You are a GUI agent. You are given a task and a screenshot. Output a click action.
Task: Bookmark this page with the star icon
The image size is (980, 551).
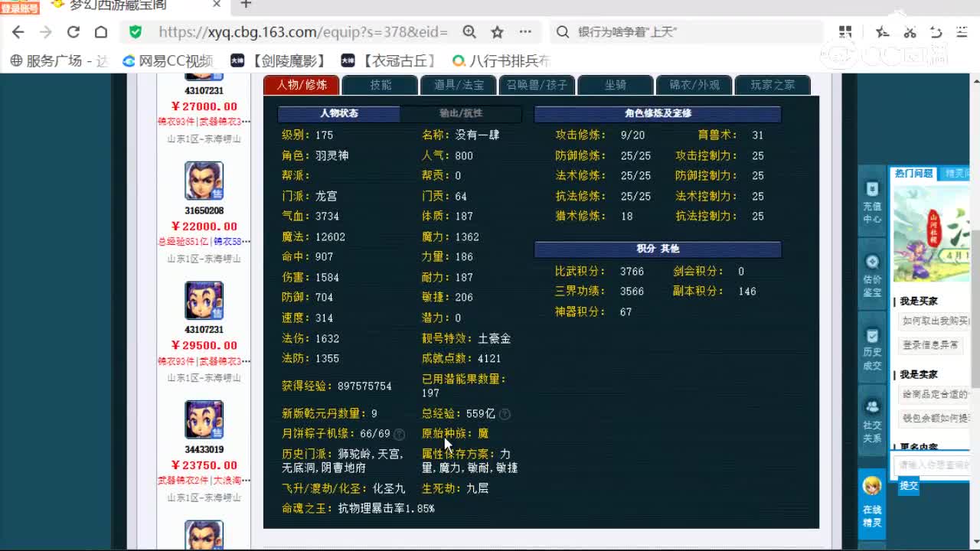[x=497, y=32]
